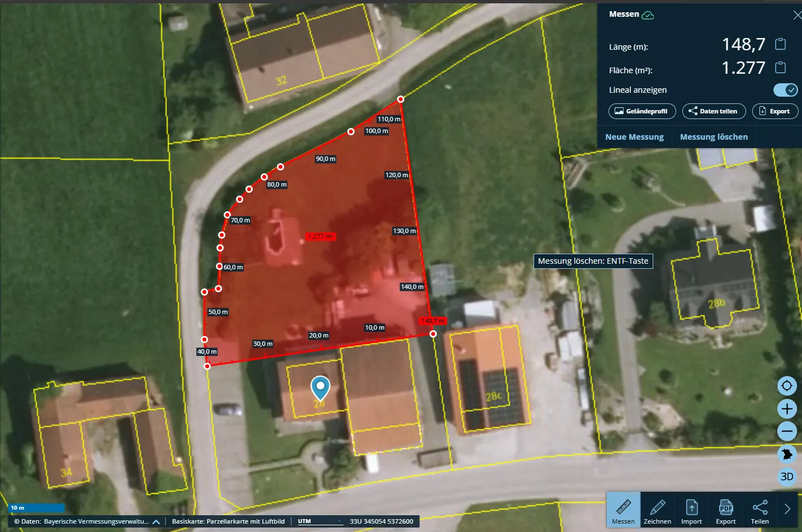Image resolution: width=802 pixels, height=532 pixels.
Task: Click the blue location pin marker
Action: 320,388
